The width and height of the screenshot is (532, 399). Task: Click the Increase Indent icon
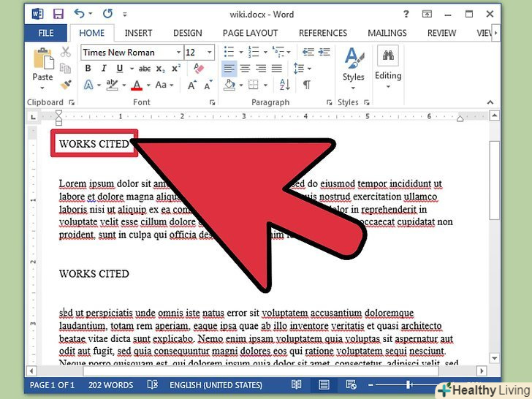pyautogui.click(x=324, y=52)
